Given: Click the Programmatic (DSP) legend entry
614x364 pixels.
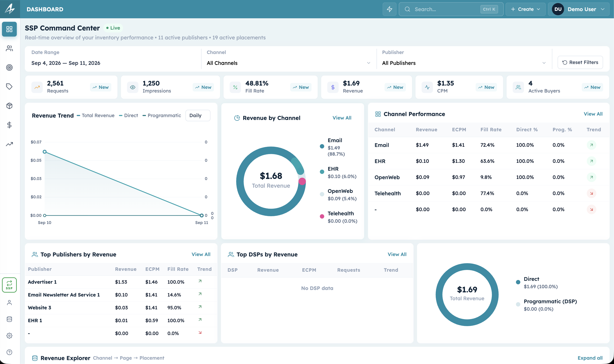Looking at the screenshot, I should click(x=546, y=305).
